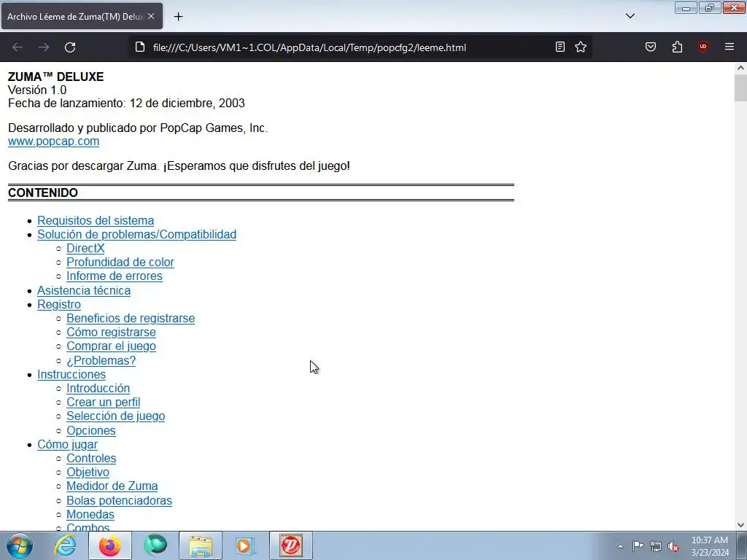747x560 pixels.
Task: Open the ¿Problemas? link
Action: 101,360
